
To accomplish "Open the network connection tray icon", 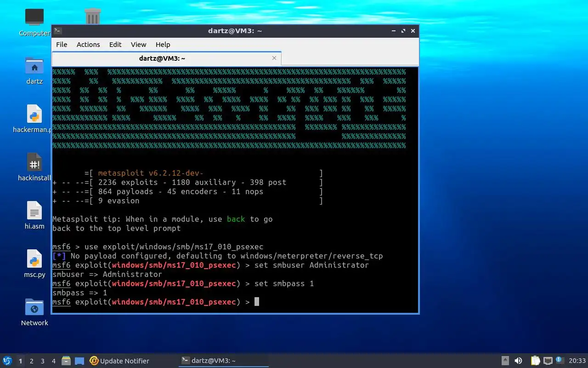I will tap(548, 361).
